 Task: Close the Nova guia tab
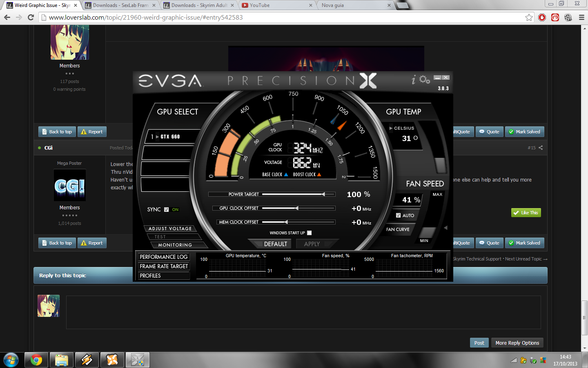click(389, 5)
